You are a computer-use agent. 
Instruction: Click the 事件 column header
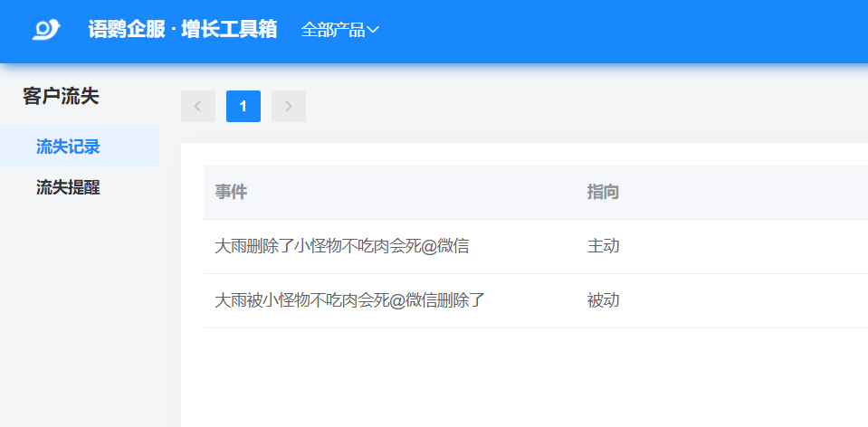pyautogui.click(x=231, y=192)
